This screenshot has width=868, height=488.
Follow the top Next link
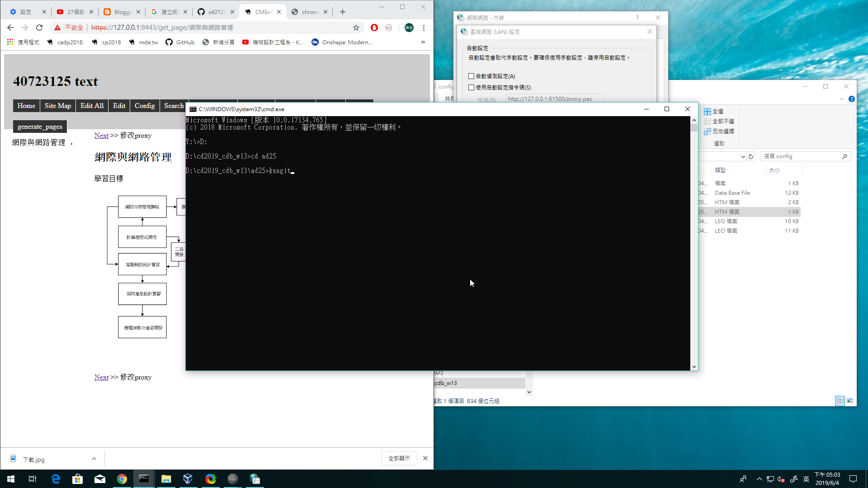(x=101, y=136)
